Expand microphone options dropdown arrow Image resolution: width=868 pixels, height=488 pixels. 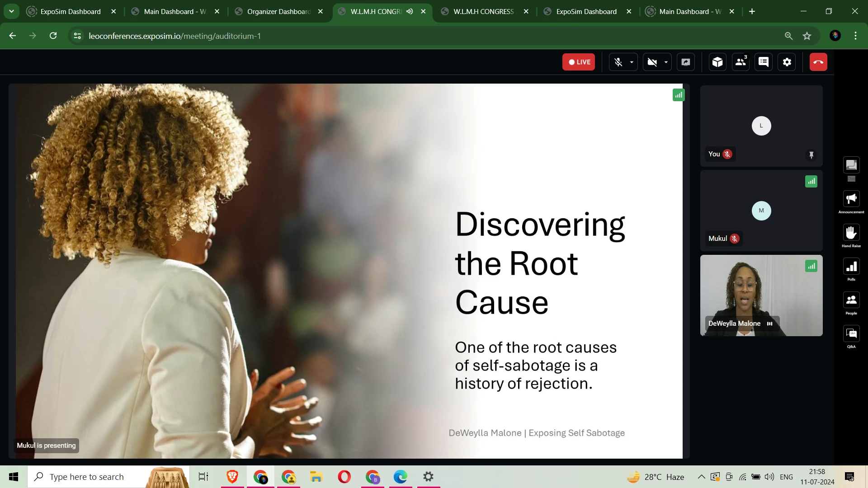tap(632, 62)
